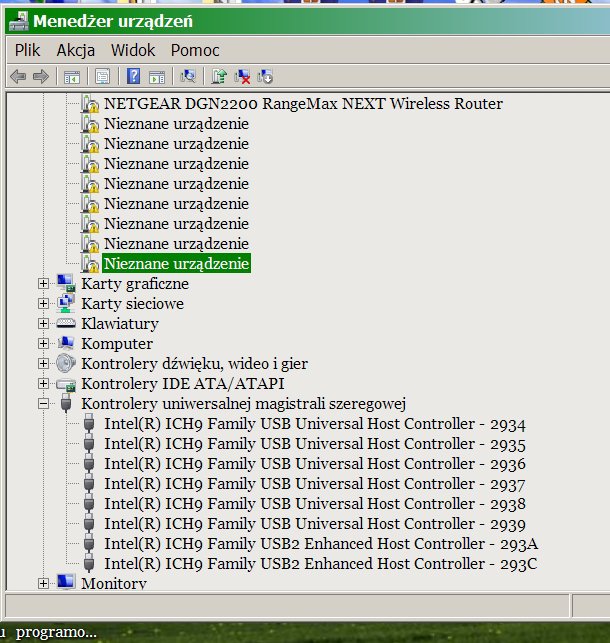Uninstall device using the red X icon
The image size is (610, 643).
[242, 76]
